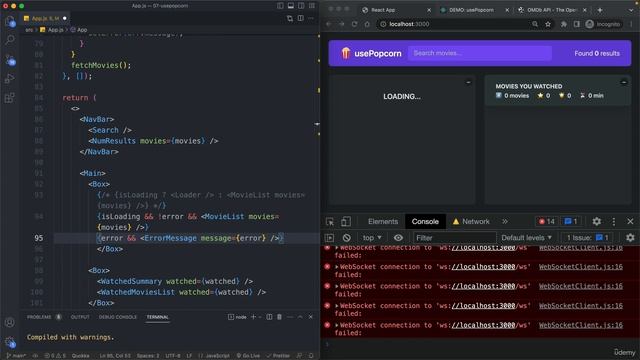Go back in Chrome browser
Screen dimensions: 640x360
coord(329,24)
